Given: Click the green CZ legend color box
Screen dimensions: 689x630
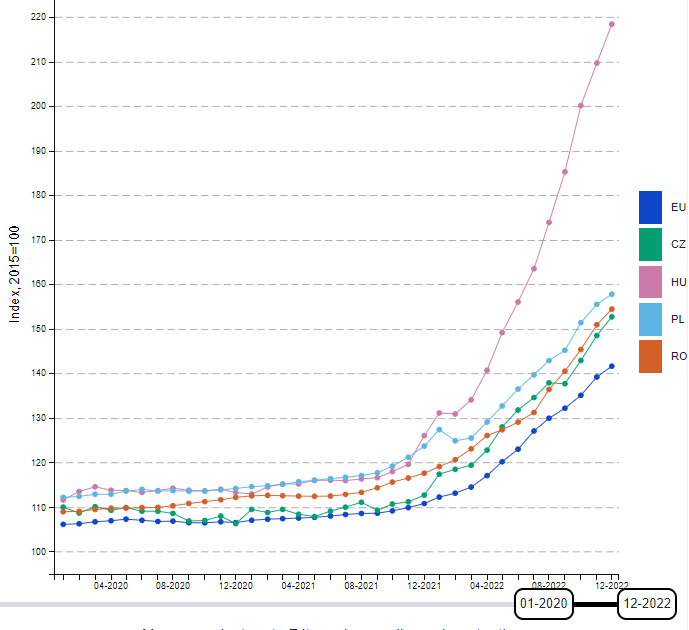Looking at the screenshot, I should (651, 244).
